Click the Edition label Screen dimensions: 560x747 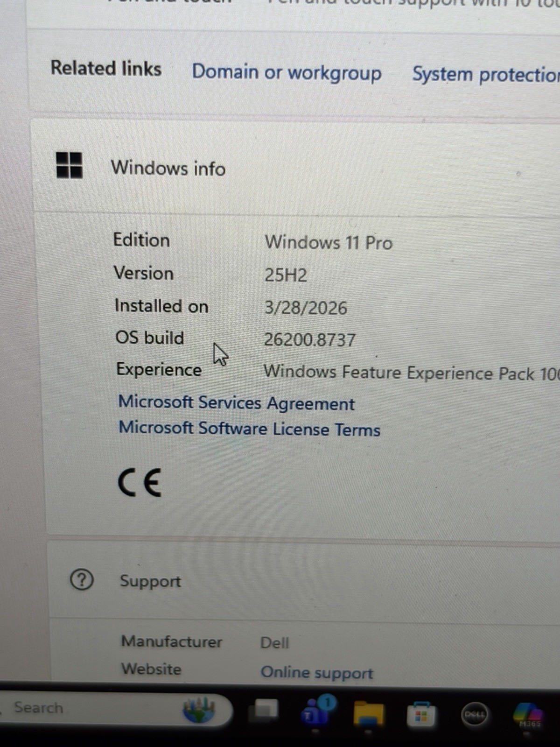click(141, 240)
